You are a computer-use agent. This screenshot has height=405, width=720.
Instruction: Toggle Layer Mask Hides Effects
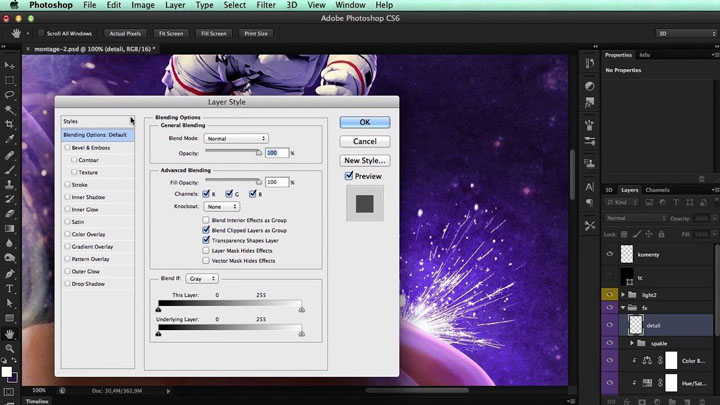coord(206,250)
